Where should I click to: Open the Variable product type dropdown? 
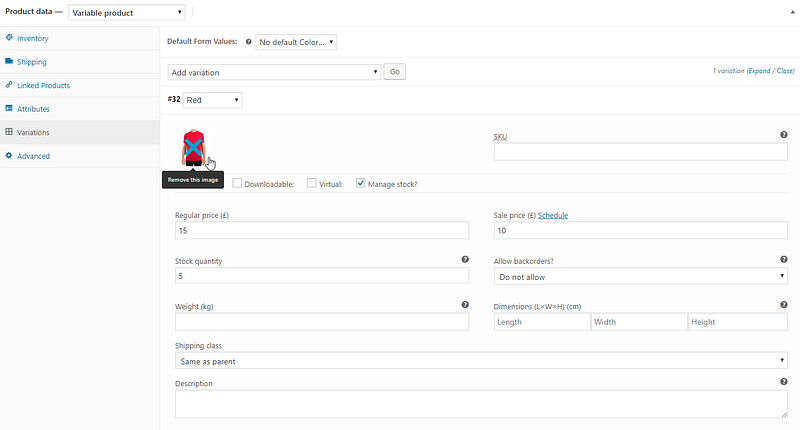[127, 12]
